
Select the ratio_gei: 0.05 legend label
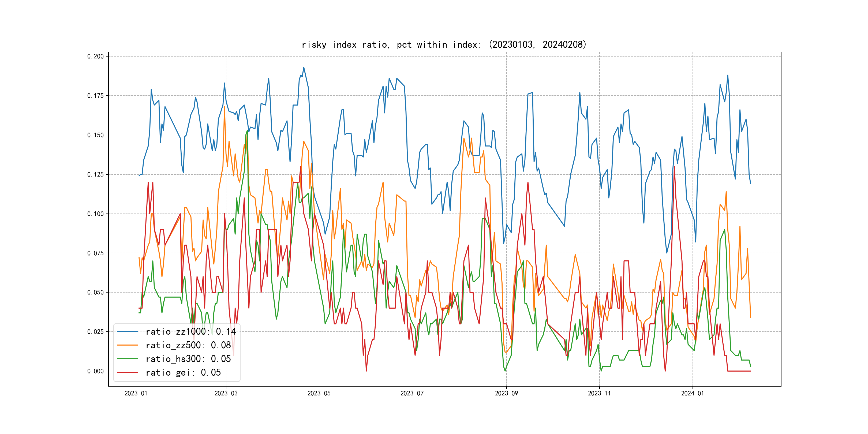(x=183, y=372)
